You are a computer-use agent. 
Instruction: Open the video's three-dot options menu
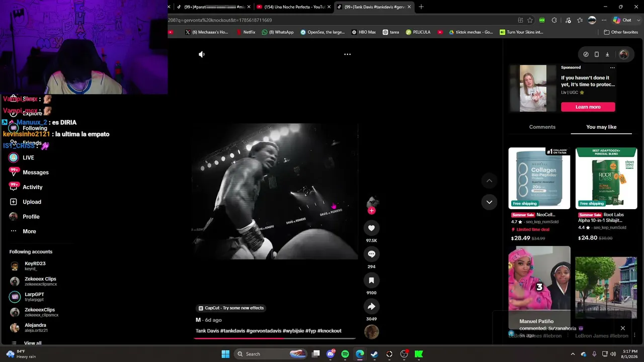pos(347,54)
